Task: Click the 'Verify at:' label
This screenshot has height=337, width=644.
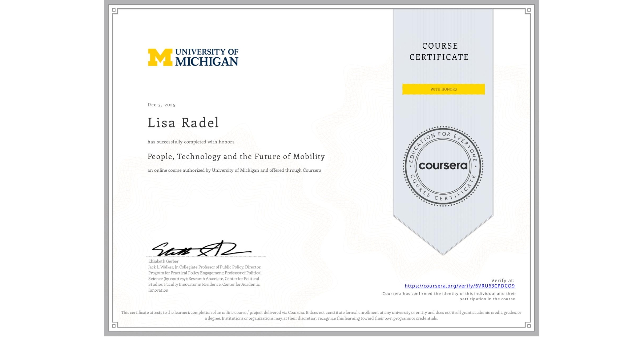Action: coord(503,280)
